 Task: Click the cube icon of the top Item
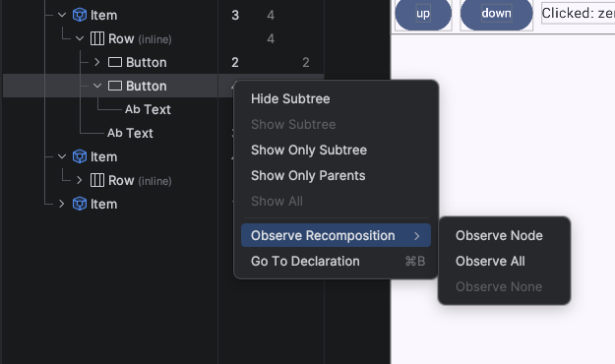(x=80, y=16)
